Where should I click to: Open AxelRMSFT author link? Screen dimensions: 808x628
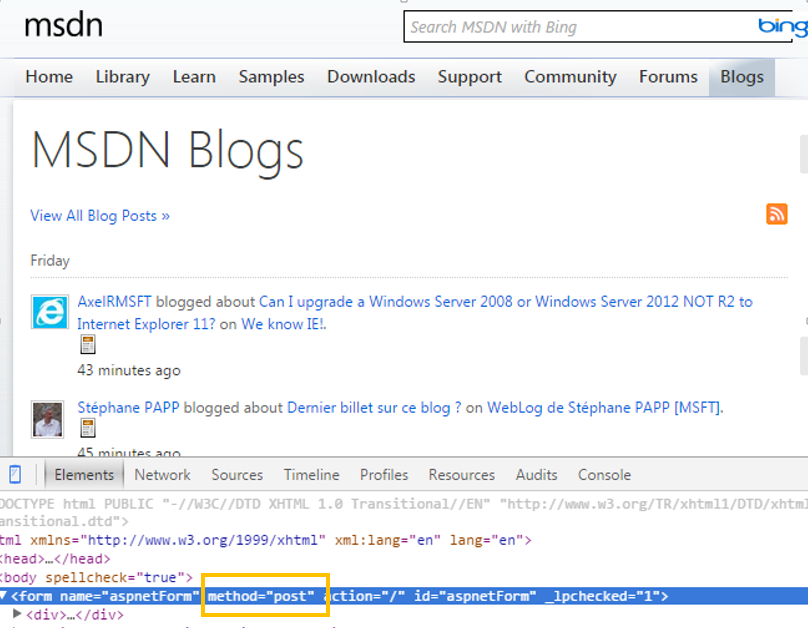point(114,301)
